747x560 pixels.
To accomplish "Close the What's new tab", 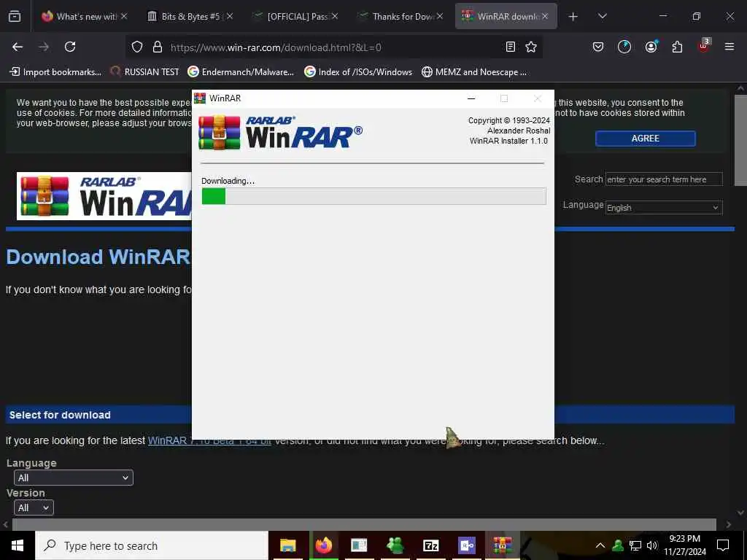I will pyautogui.click(x=124, y=16).
